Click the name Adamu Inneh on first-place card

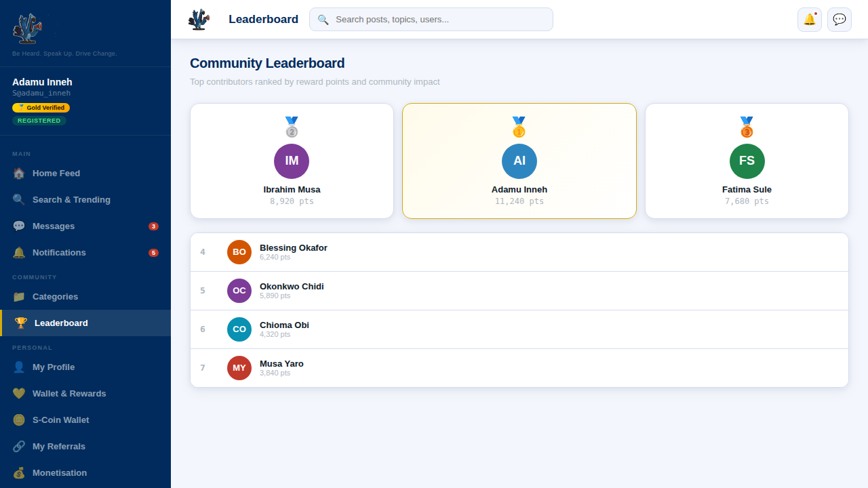(x=519, y=190)
